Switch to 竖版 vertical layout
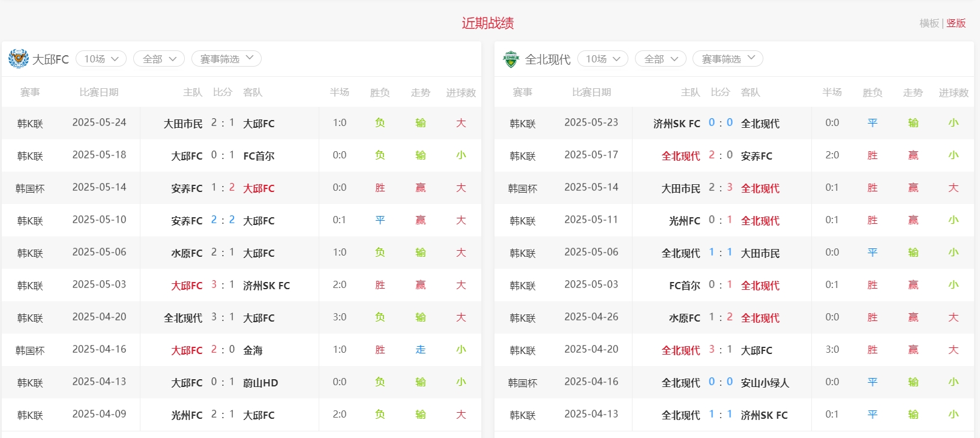The height and width of the screenshot is (438, 980). (x=956, y=23)
